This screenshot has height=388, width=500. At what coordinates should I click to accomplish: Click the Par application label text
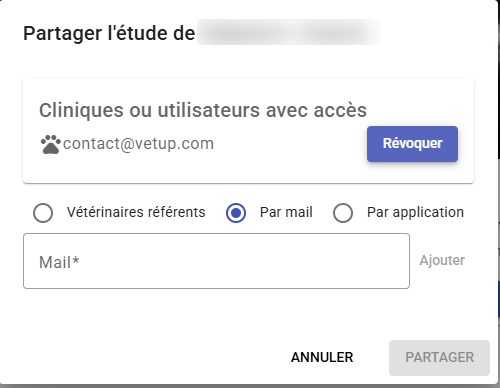click(415, 212)
